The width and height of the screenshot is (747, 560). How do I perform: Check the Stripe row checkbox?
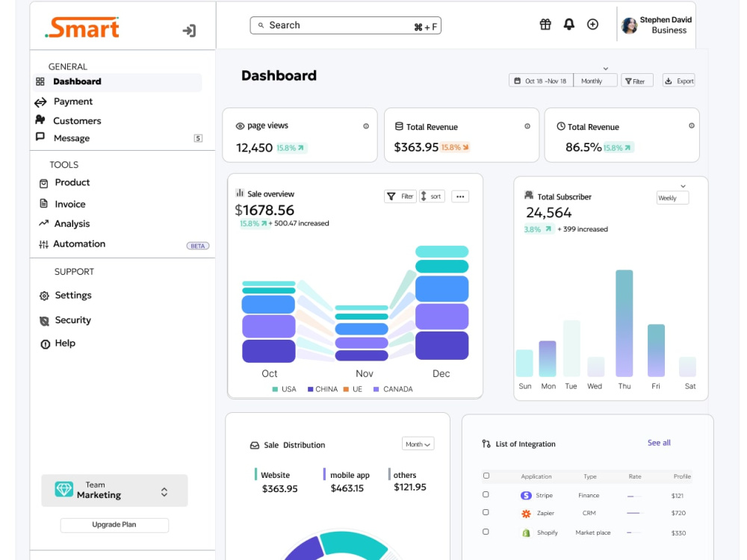[x=486, y=495]
